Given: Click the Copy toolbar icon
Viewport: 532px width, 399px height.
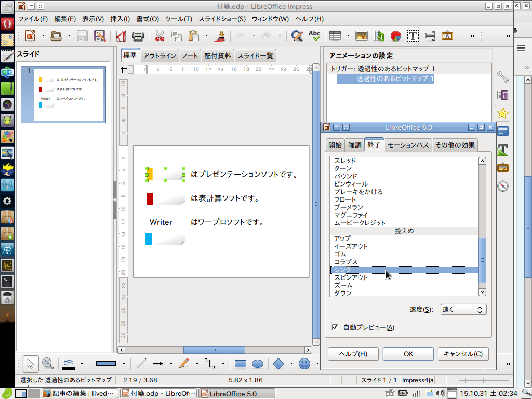Looking at the screenshot, I should 177,36.
